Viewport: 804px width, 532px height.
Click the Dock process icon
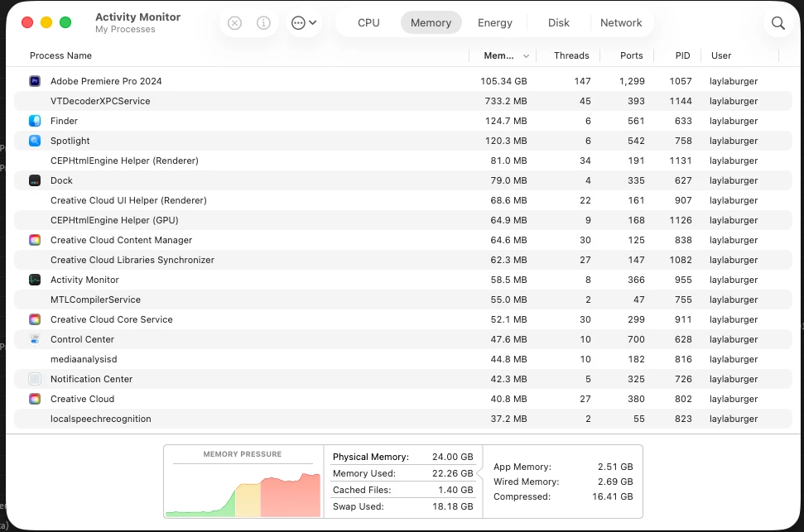pos(34,180)
